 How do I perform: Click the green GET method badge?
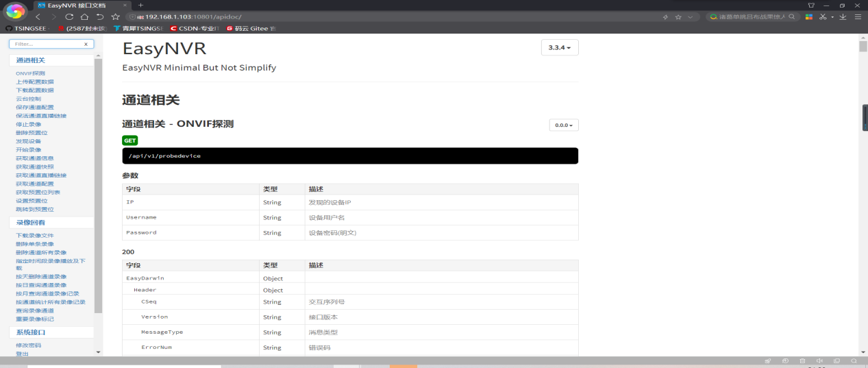[130, 140]
